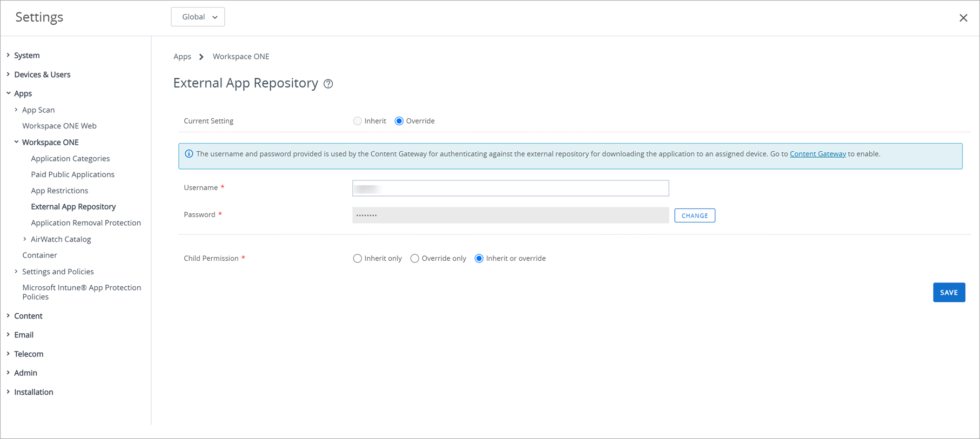The height and width of the screenshot is (439, 980).
Task: Click the Apps section label in sidebar
Action: tap(23, 93)
